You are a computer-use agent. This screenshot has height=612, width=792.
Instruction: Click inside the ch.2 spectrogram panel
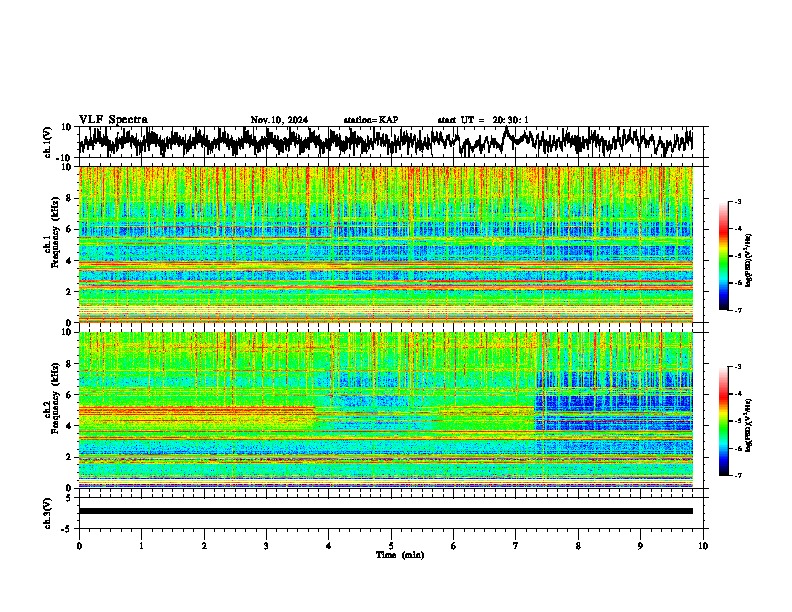tap(386, 410)
